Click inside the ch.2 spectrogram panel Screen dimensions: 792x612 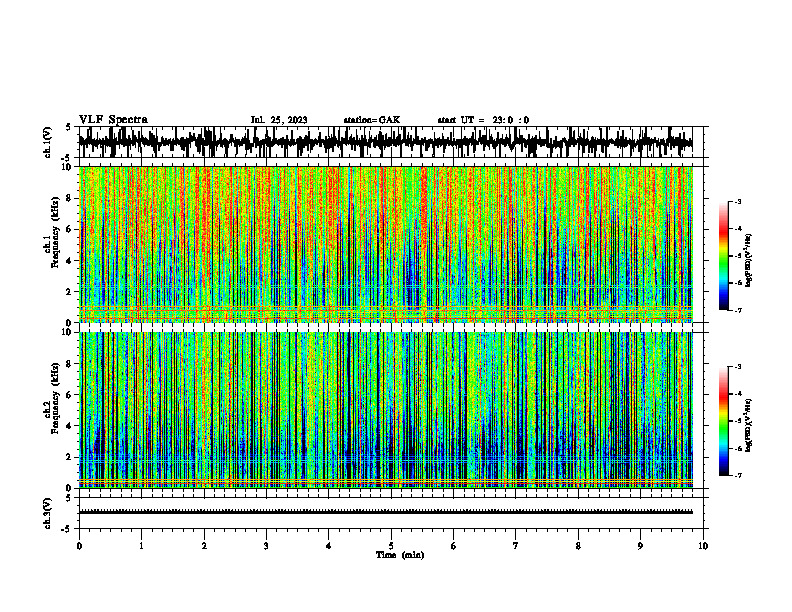tap(385, 410)
